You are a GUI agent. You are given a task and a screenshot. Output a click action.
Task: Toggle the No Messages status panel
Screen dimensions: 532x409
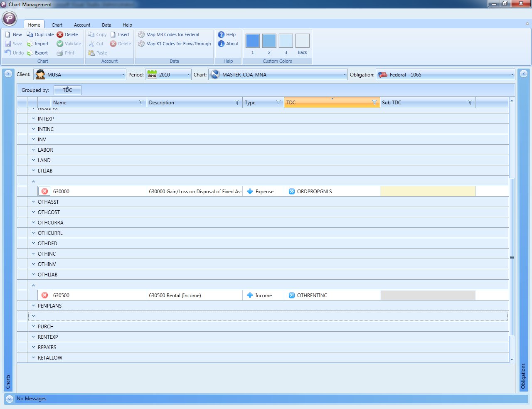coord(10,399)
